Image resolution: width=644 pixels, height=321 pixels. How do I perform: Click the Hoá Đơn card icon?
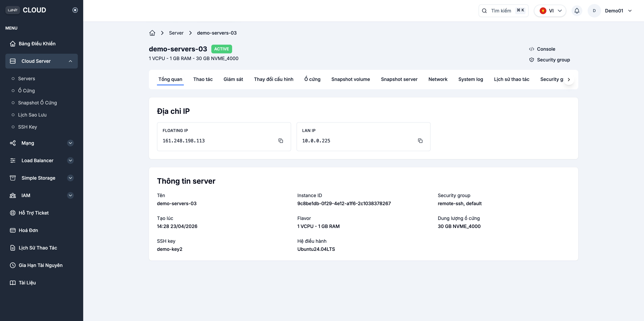(x=13, y=231)
